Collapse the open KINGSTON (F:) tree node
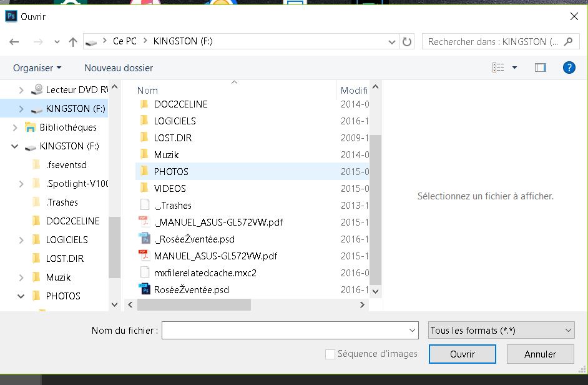The height and width of the screenshot is (385, 588). coord(14,146)
